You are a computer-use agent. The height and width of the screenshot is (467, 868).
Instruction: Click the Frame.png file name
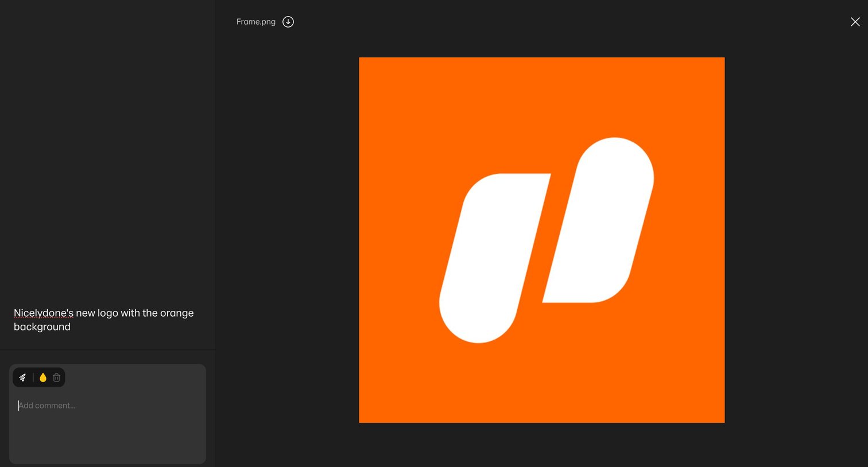(x=256, y=22)
